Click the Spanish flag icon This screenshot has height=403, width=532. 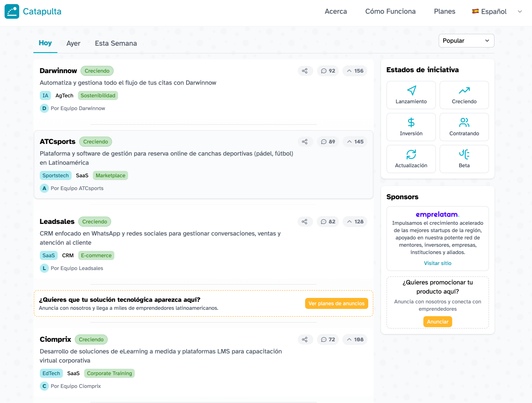[475, 11]
